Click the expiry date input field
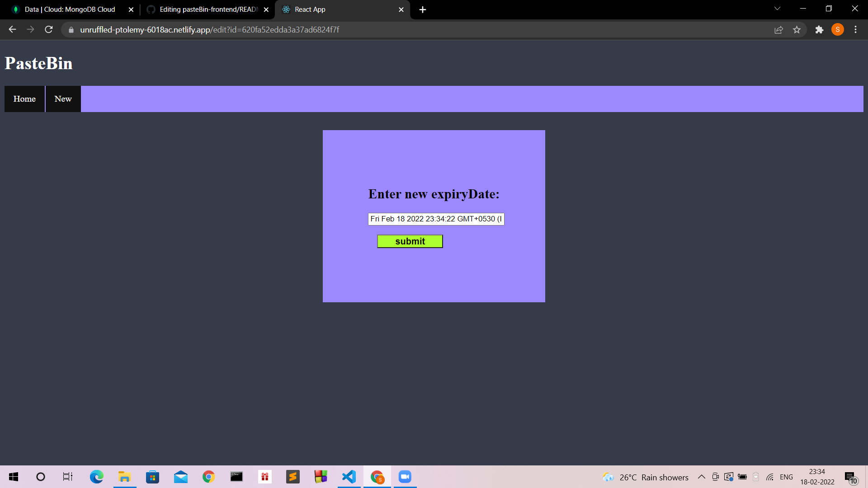Viewport: 868px width, 488px height. point(435,219)
